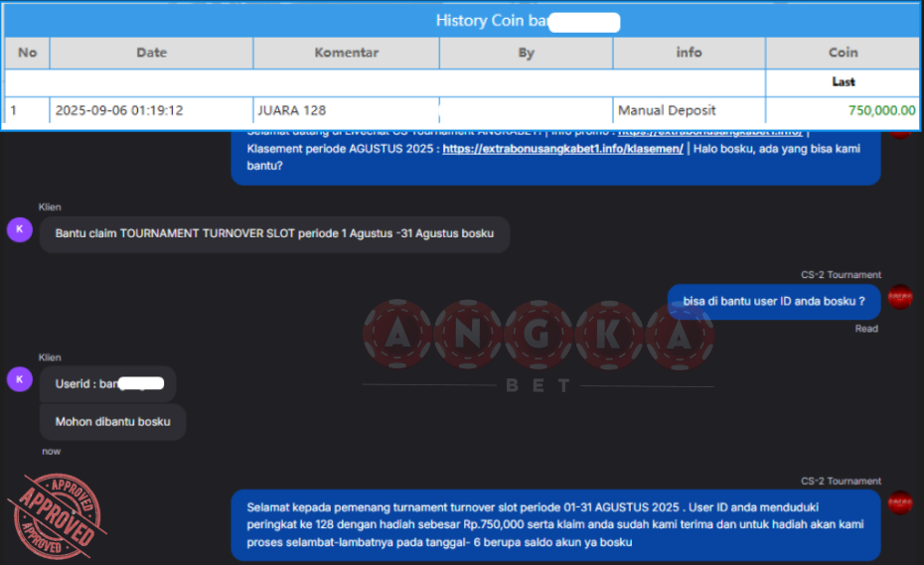Select the 750,000.00 coin value

(x=881, y=110)
